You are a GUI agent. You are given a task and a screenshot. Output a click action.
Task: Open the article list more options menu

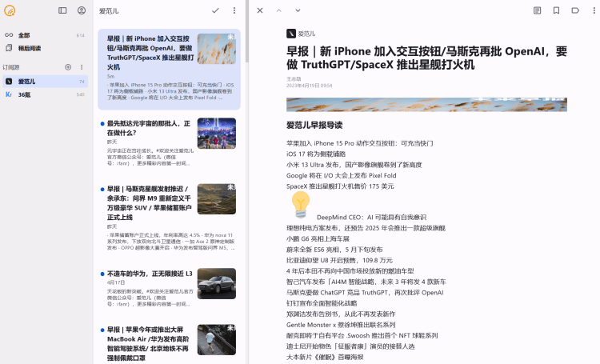tap(234, 10)
